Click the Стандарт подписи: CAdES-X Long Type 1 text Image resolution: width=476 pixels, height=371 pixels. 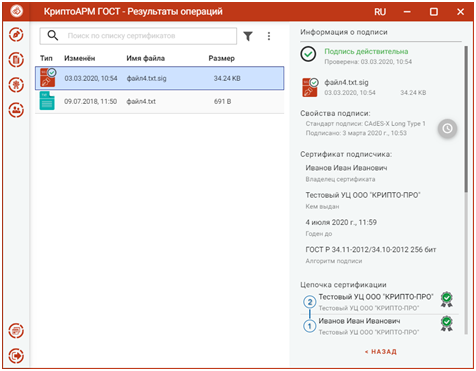point(366,124)
